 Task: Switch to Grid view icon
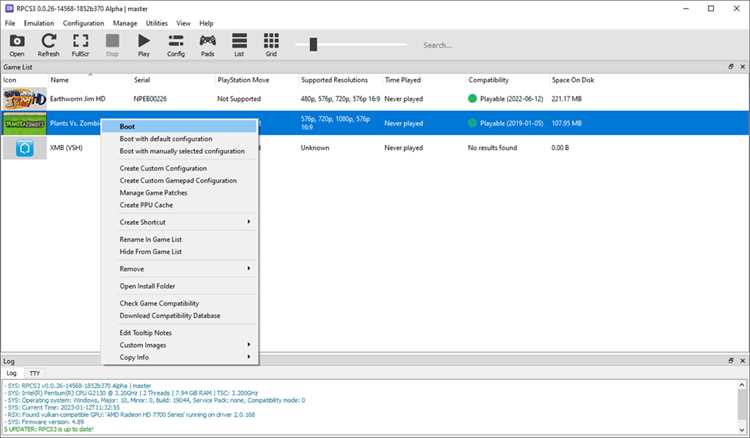[271, 45]
